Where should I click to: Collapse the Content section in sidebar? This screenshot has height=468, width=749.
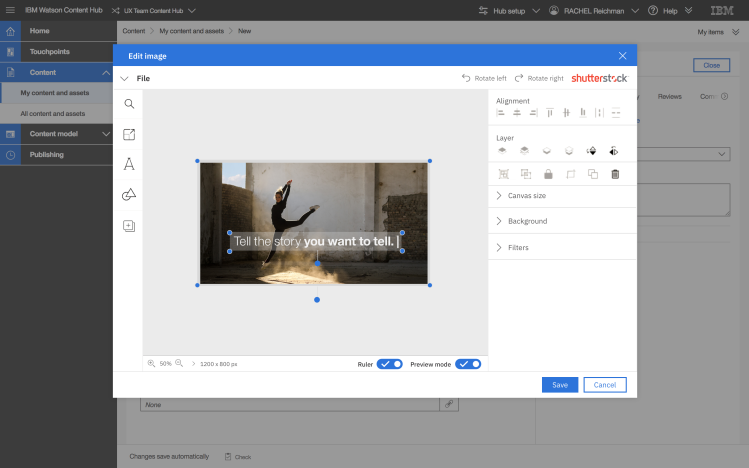coord(106,73)
